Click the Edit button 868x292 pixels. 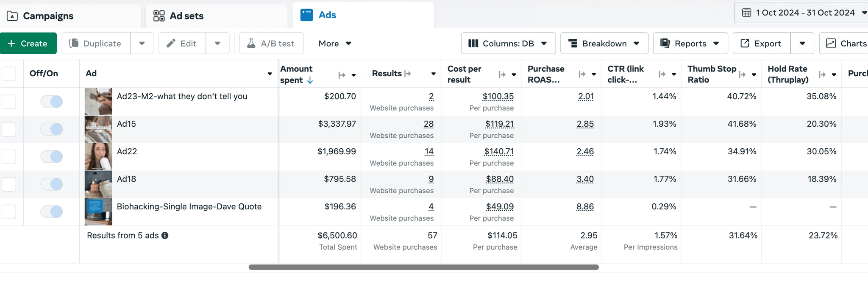(182, 43)
